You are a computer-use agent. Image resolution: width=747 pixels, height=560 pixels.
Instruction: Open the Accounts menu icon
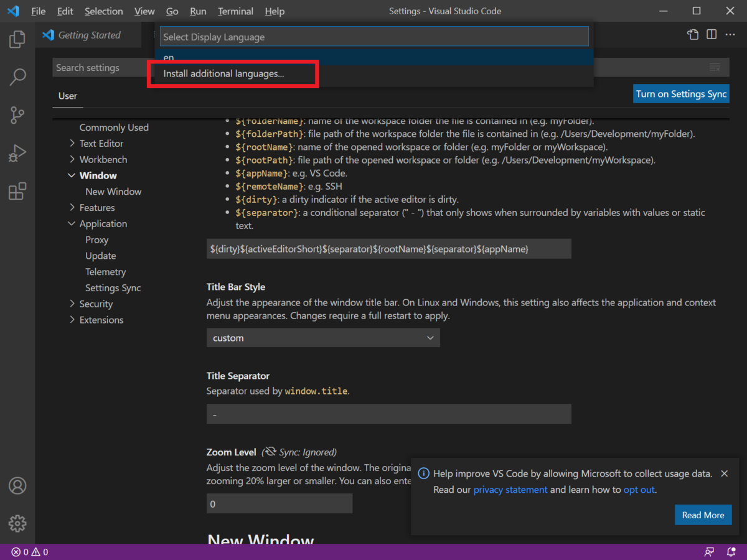[17, 485]
